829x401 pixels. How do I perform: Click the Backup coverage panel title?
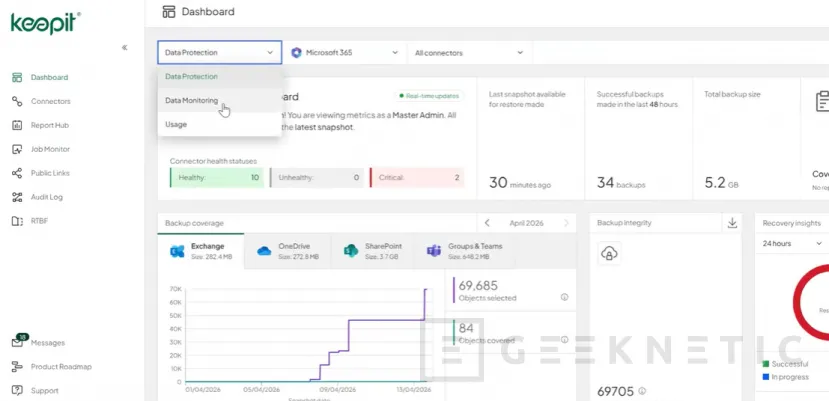(194, 223)
